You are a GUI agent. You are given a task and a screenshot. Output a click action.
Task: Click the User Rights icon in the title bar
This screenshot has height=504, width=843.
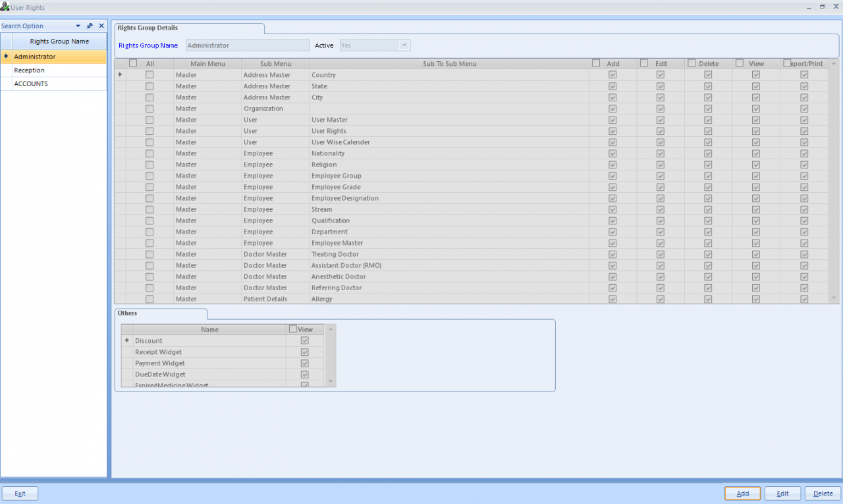(5, 7)
